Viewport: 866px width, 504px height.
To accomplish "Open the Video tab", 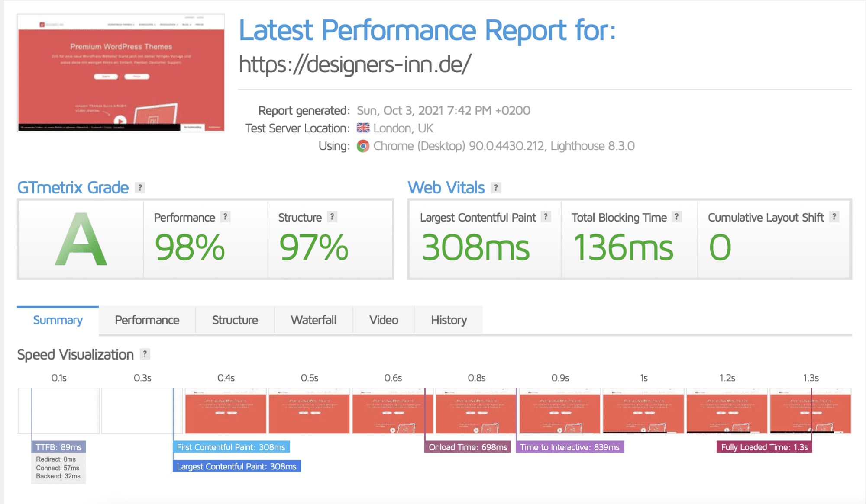I will pyautogui.click(x=384, y=320).
